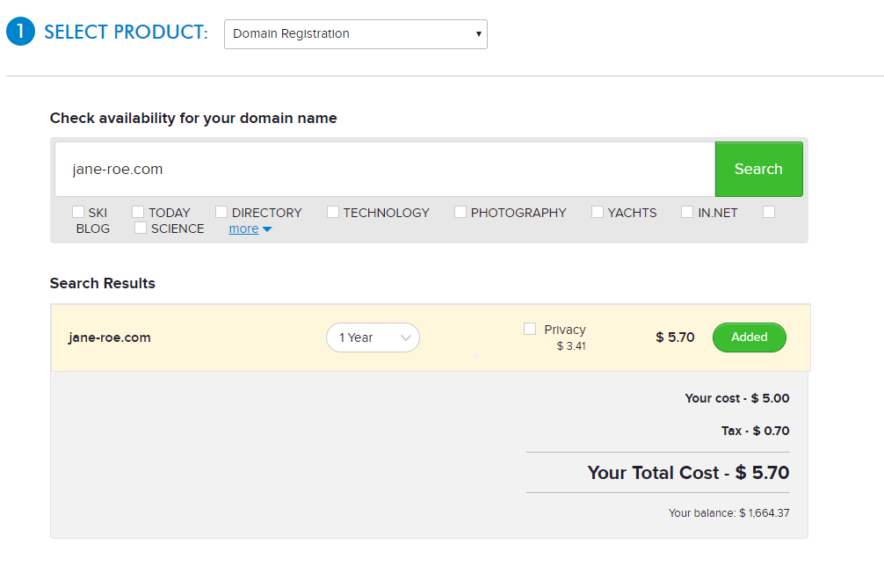Open the 1 Year duration dropdown
The width and height of the screenshot is (884, 588).
click(x=373, y=338)
